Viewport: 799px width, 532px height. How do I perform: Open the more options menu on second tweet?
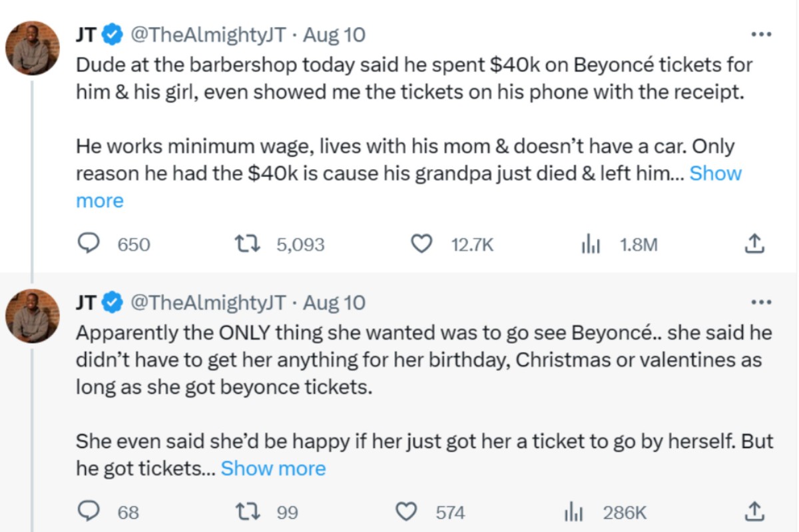[760, 302]
